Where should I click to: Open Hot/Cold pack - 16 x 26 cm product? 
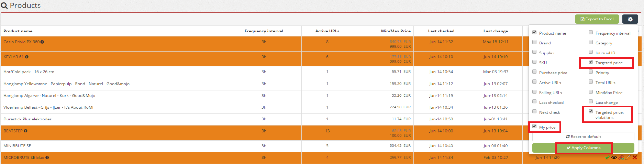[29, 72]
